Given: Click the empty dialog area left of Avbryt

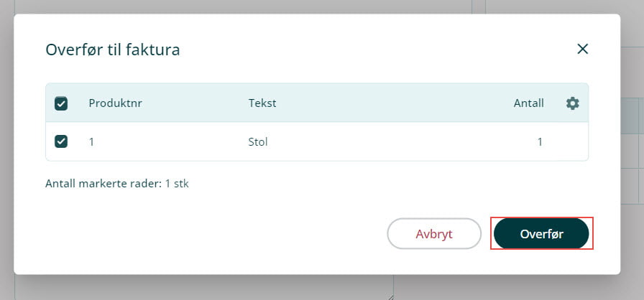Looking at the screenshot, I should (x=216, y=234).
